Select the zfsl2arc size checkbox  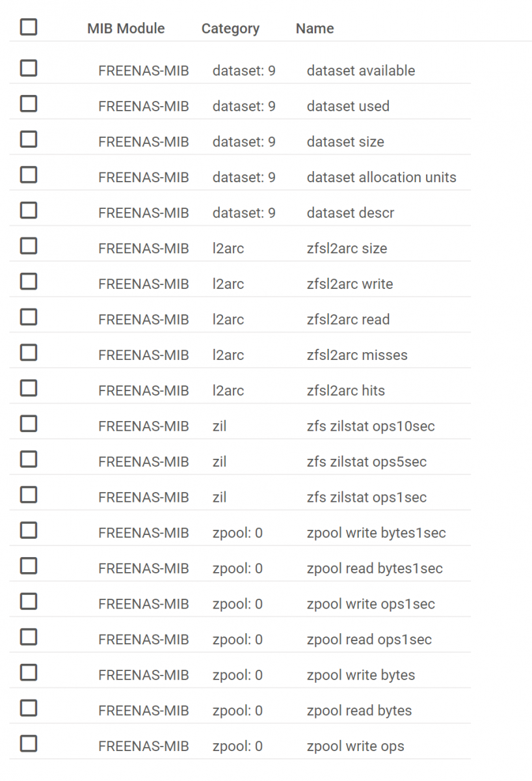(x=29, y=246)
